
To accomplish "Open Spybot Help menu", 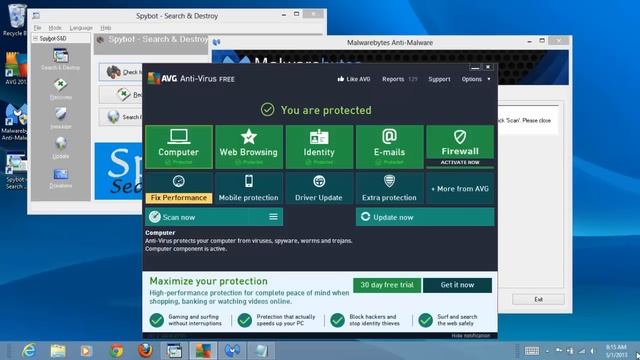I will (x=106, y=28).
